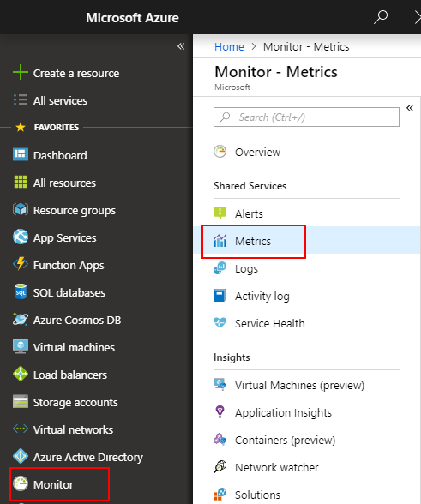Screen dimensions: 421x504
Task: Click the Azure Cosmos DB planet icon
Action: point(21,319)
